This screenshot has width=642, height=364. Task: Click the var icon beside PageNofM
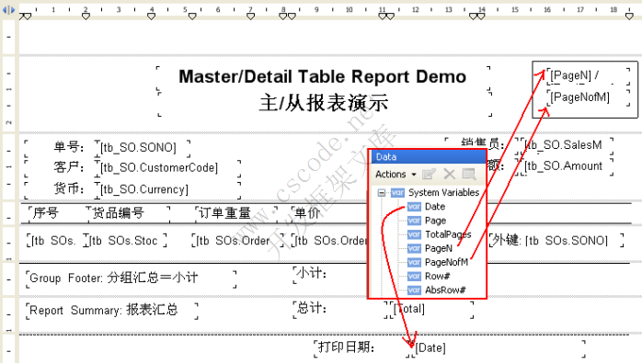click(x=414, y=262)
